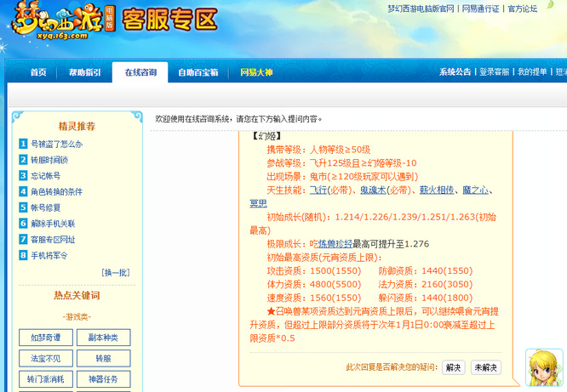The height and width of the screenshot is (392, 567).
Task: Select the 转门派消耗 keyword button
Action: tap(46, 379)
